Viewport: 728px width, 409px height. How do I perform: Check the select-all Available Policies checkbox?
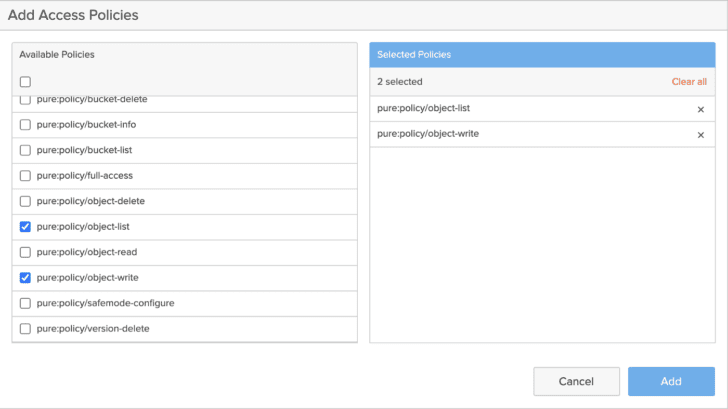click(x=25, y=82)
